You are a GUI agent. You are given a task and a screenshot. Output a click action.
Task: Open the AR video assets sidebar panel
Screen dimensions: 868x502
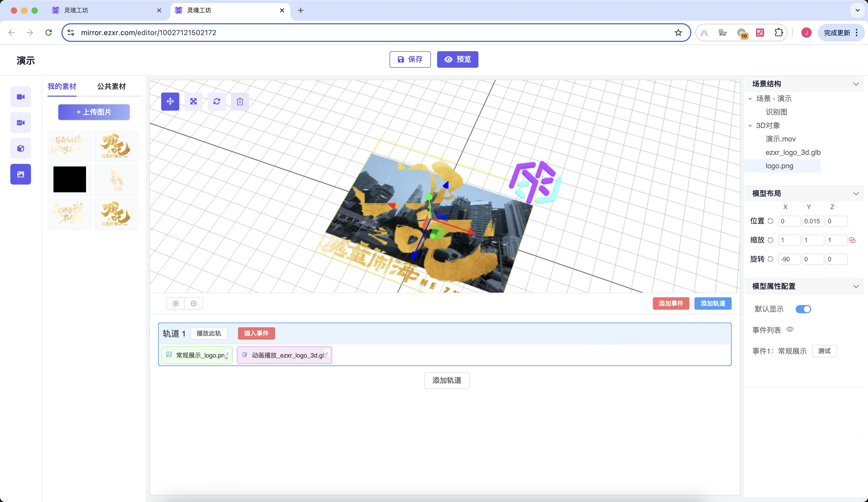[21, 123]
